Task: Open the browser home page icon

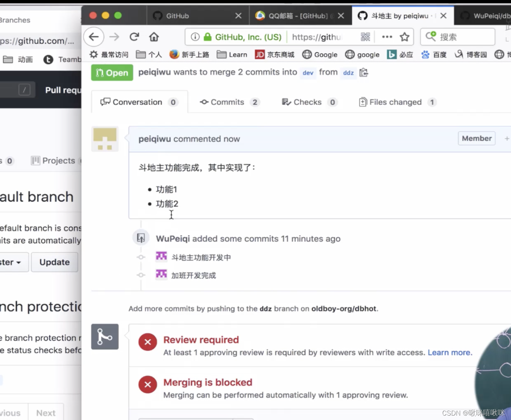Action: [154, 37]
